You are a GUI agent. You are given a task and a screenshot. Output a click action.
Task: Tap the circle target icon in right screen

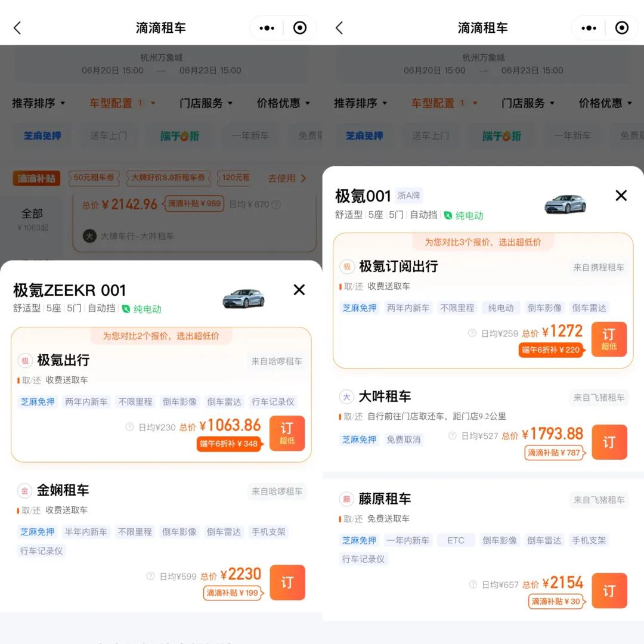(622, 28)
